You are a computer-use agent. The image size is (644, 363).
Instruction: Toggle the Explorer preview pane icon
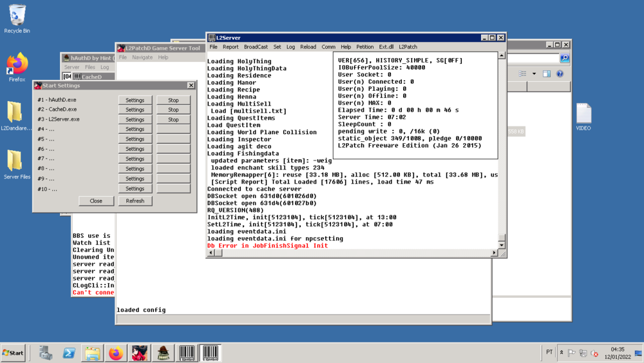point(547,74)
